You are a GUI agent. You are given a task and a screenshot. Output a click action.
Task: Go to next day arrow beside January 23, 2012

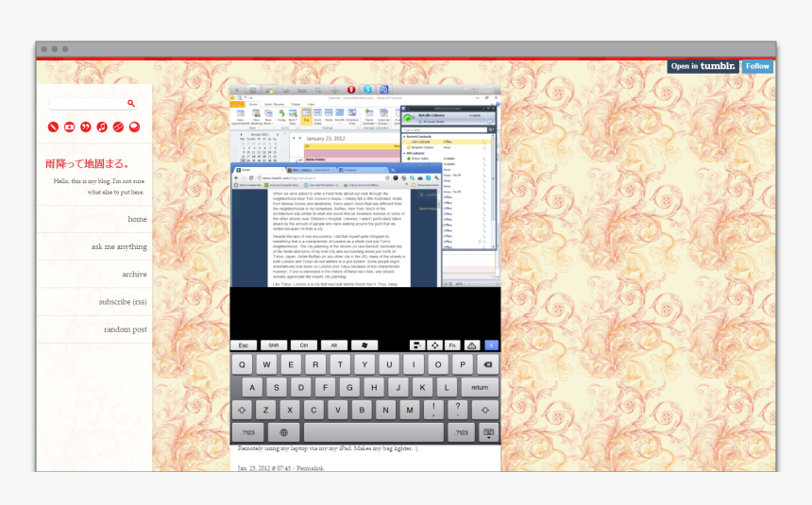(300, 139)
